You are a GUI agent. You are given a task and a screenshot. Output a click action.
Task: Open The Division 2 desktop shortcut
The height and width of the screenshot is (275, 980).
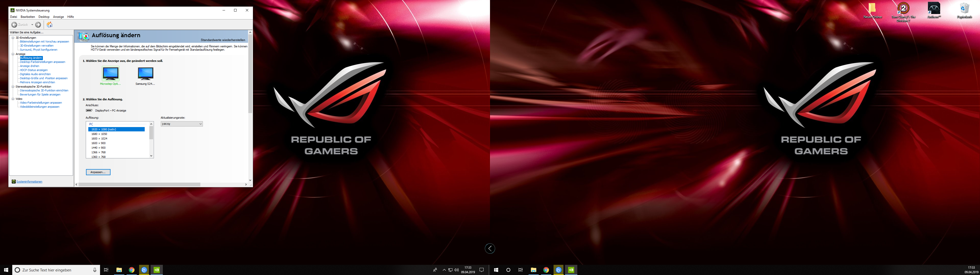903,8
